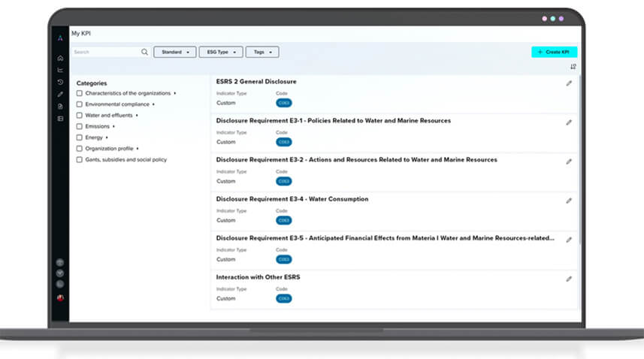Click the Search input field
The width and height of the screenshot is (644, 359).
point(105,52)
